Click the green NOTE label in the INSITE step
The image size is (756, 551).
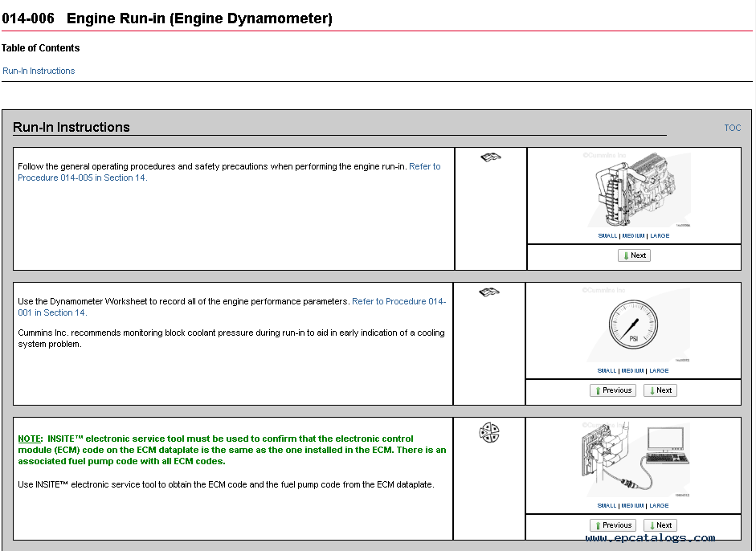(30, 439)
